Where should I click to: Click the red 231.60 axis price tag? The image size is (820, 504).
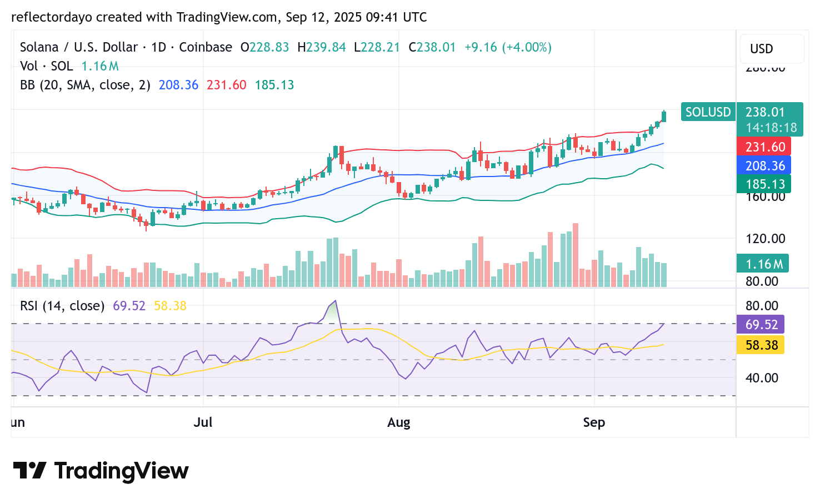[x=764, y=147]
